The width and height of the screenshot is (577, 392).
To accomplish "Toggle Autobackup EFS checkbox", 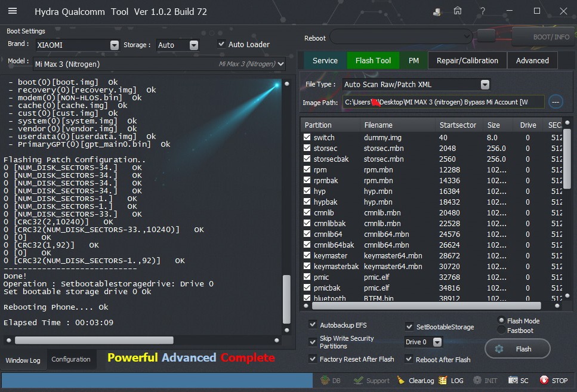I will coord(313,324).
